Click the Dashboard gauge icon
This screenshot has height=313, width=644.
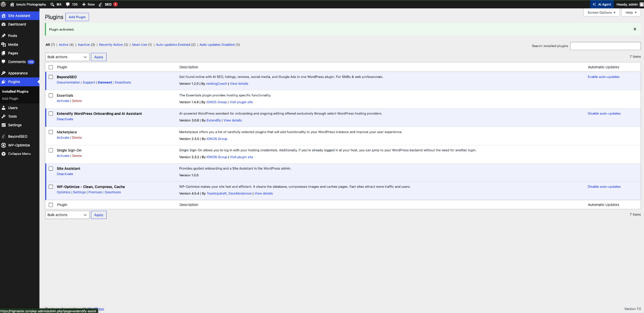(x=4, y=25)
